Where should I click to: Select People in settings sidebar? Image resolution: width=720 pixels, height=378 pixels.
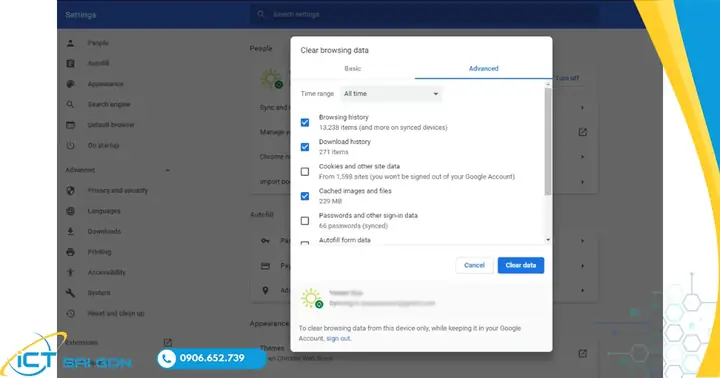point(98,43)
